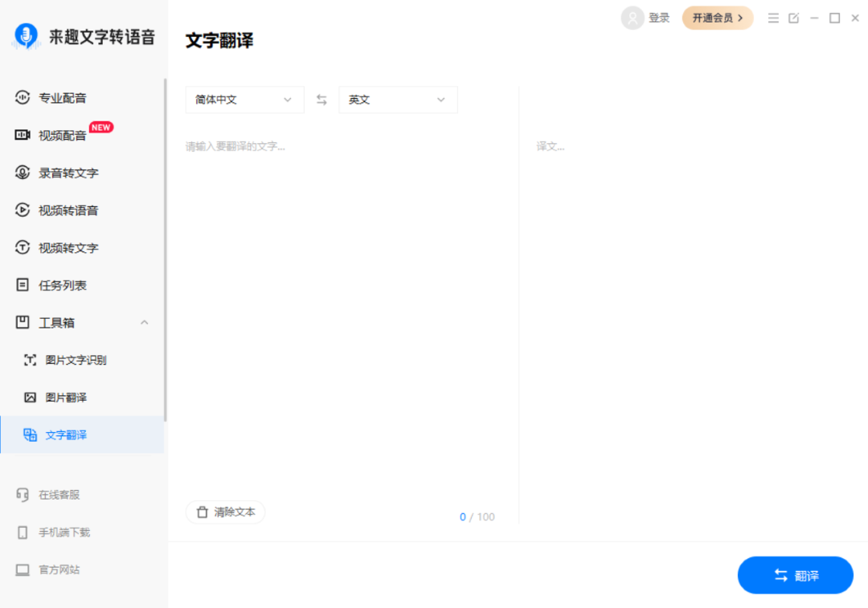Click the swap languages arrows between language selectors

(x=321, y=99)
